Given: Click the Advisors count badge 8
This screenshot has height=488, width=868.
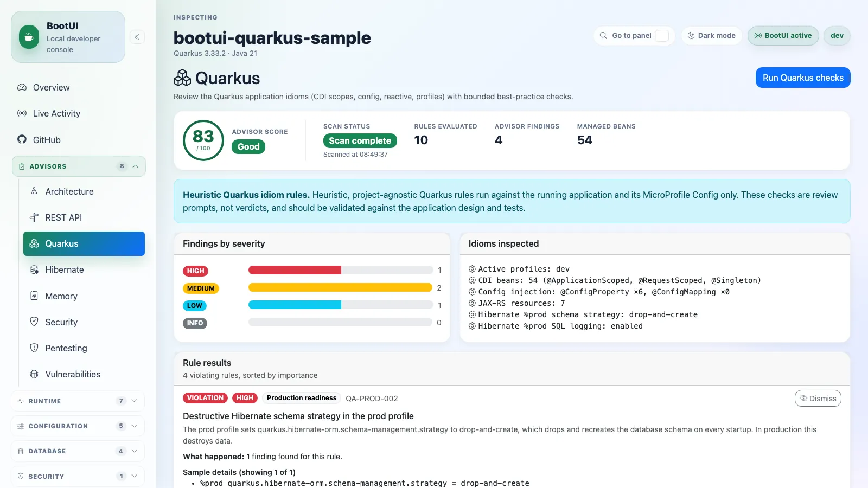Looking at the screenshot, I should tap(122, 166).
